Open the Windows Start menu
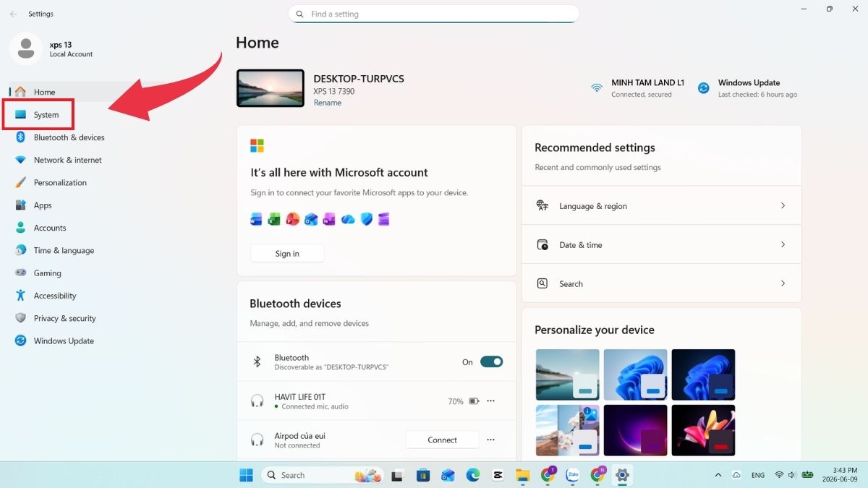The image size is (868, 488). pyautogui.click(x=246, y=475)
